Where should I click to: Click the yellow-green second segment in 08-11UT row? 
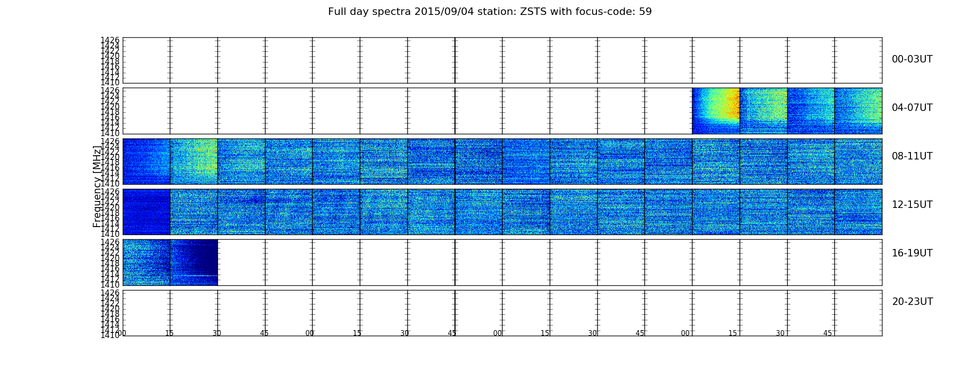click(194, 161)
